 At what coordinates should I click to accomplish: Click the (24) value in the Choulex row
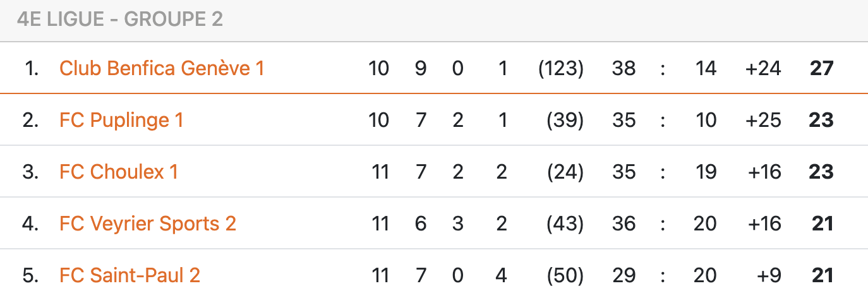[x=565, y=172]
